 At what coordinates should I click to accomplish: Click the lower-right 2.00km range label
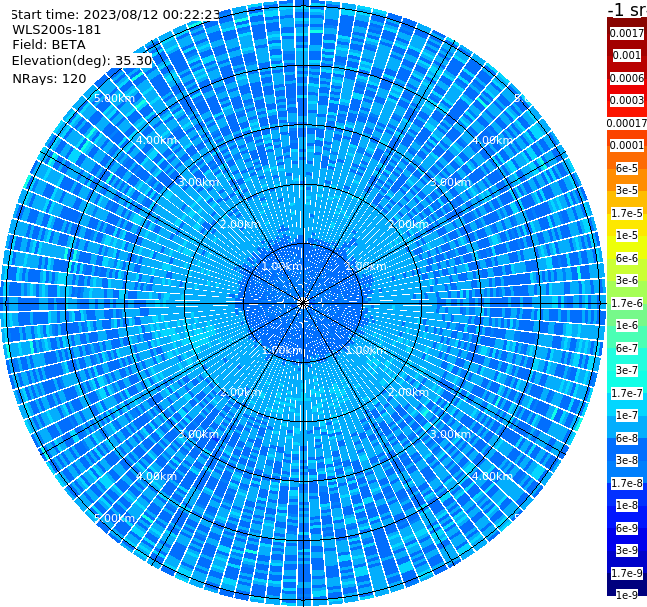(408, 392)
